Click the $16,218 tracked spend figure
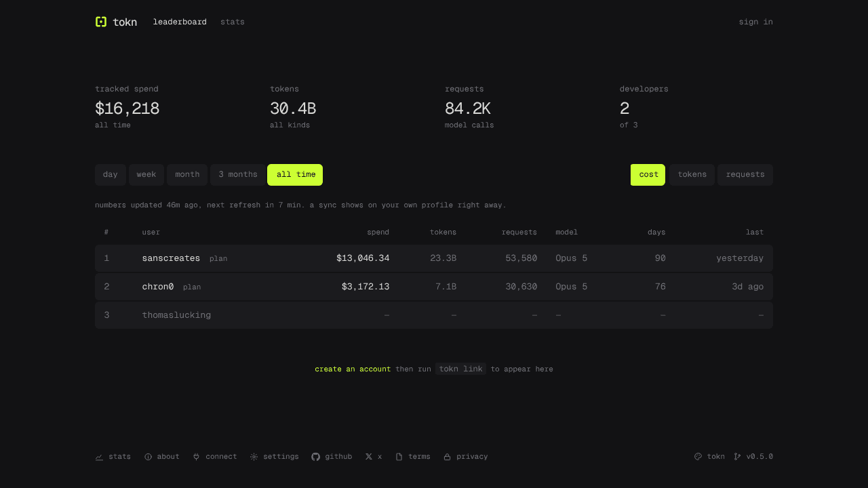The image size is (868, 488). point(127,108)
